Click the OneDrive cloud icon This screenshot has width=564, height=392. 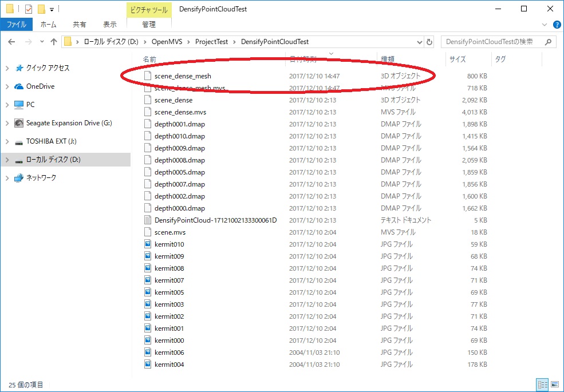point(19,86)
